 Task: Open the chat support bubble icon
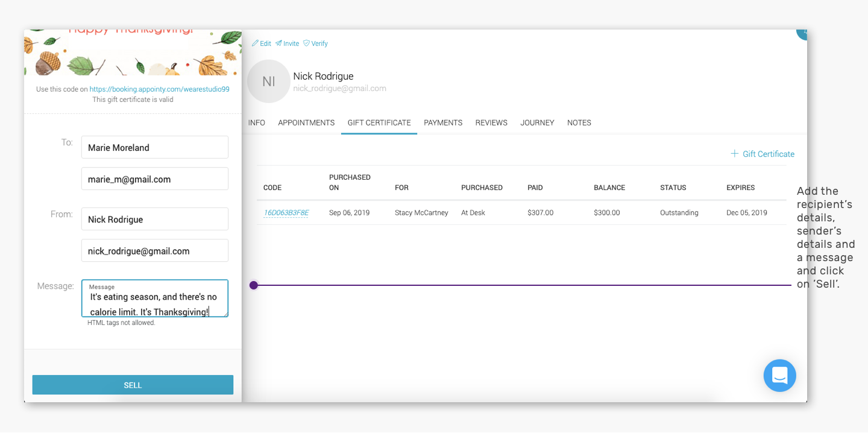[x=779, y=376]
